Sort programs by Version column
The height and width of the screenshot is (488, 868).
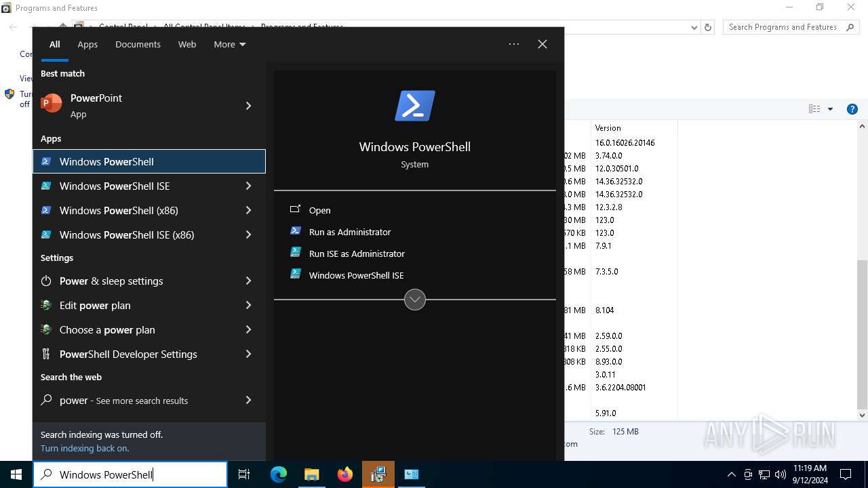pyautogui.click(x=633, y=127)
